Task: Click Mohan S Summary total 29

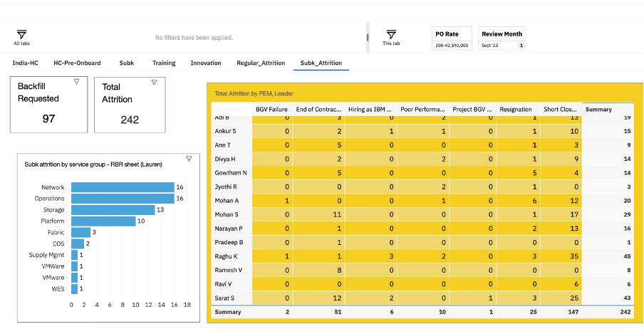Action: point(627,214)
